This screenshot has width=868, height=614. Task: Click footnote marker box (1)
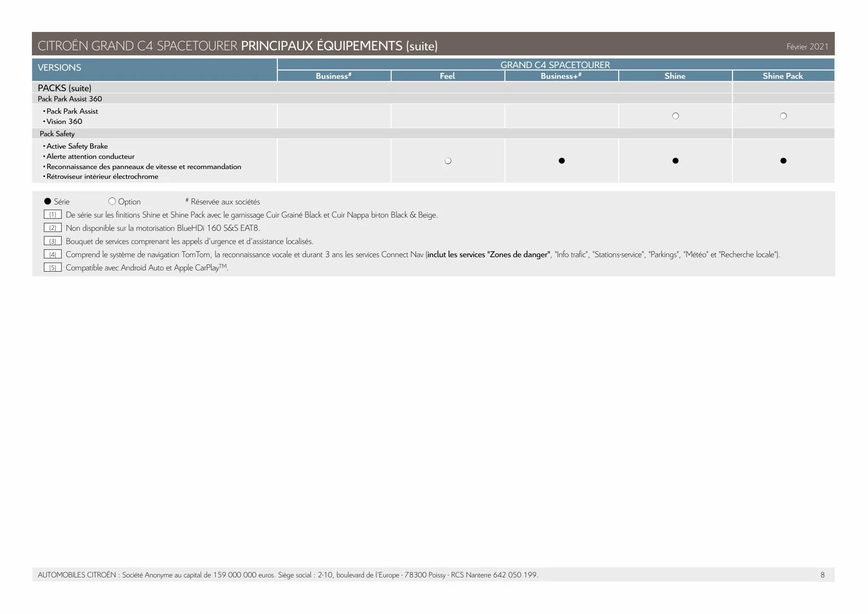[x=53, y=215]
